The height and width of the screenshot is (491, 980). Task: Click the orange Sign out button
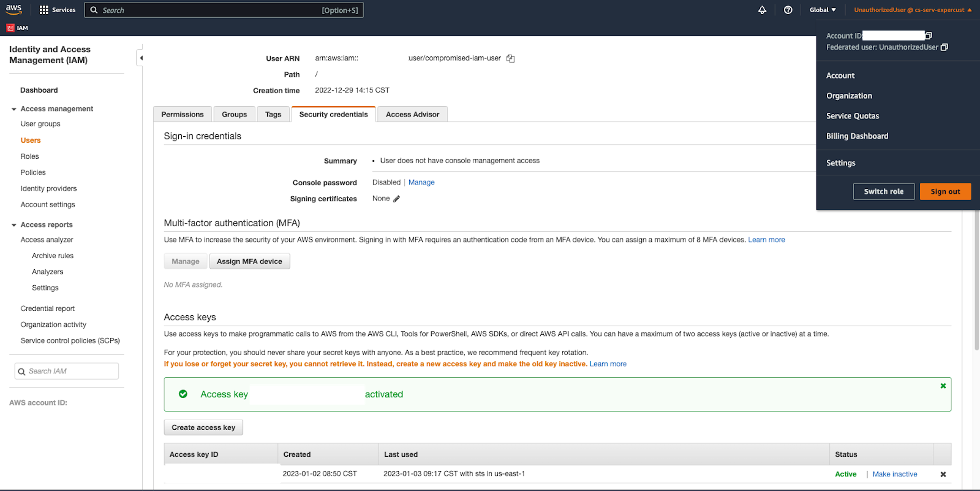point(945,191)
